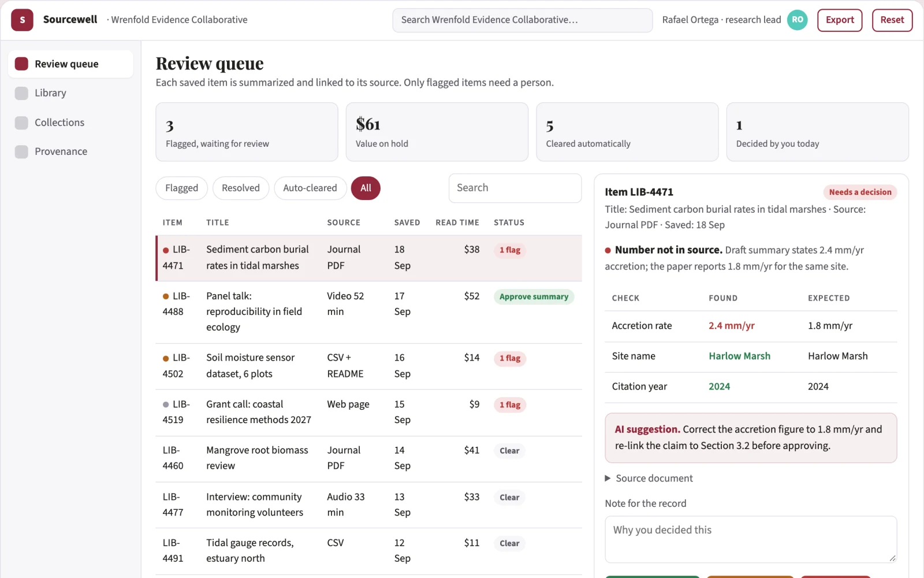This screenshot has height=578, width=924.
Task: Click the Cleared automatically card
Action: (627, 132)
